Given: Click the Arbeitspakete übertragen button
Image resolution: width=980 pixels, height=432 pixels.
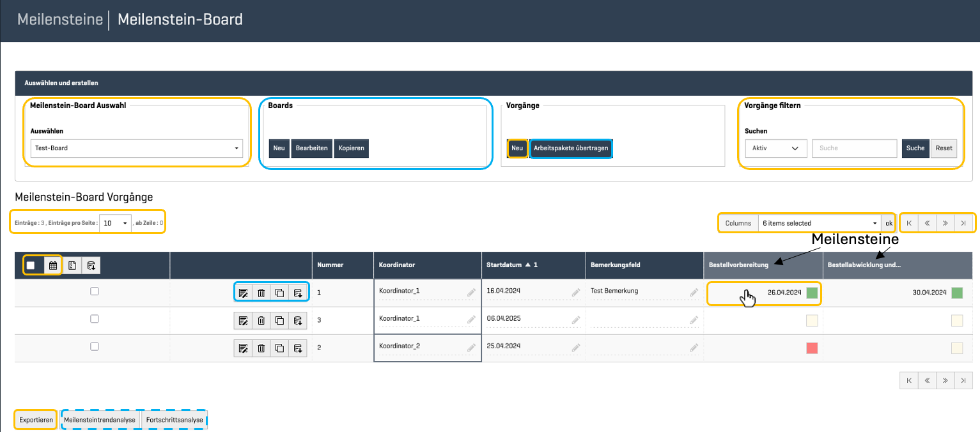Looking at the screenshot, I should 571,148.
